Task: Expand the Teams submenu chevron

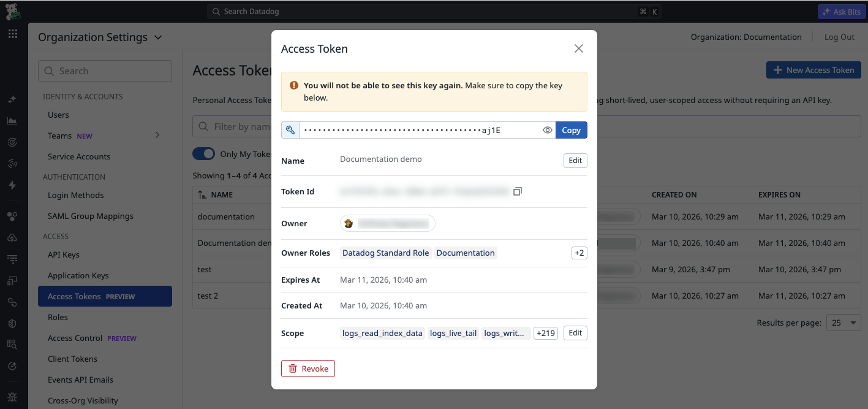Action: pos(157,135)
